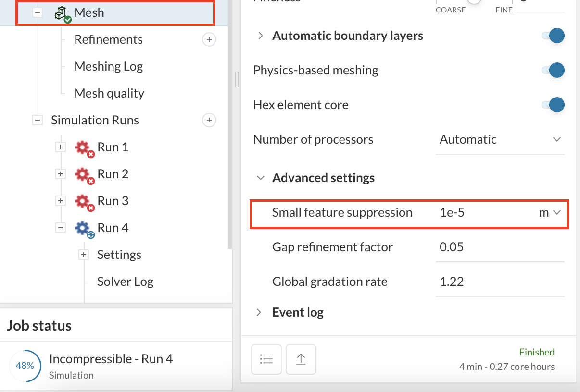Click the Mesh cube icon
Viewport: 580px width, 392px height.
coord(62,13)
